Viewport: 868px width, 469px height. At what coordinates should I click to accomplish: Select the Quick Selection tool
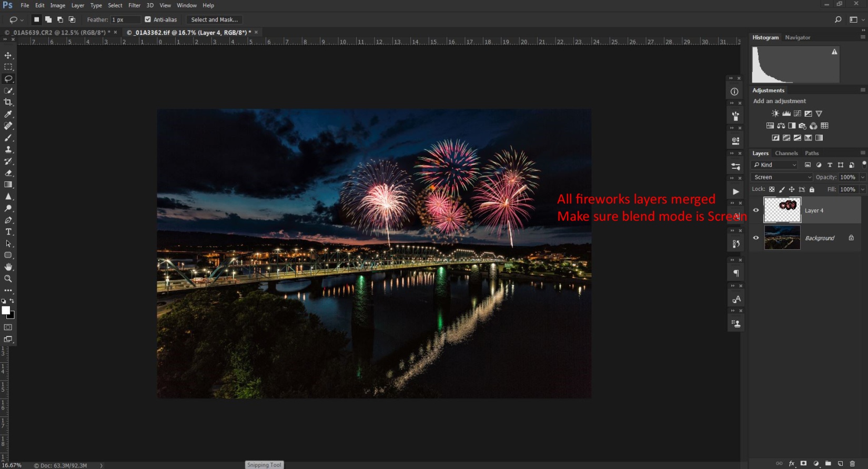click(x=8, y=90)
